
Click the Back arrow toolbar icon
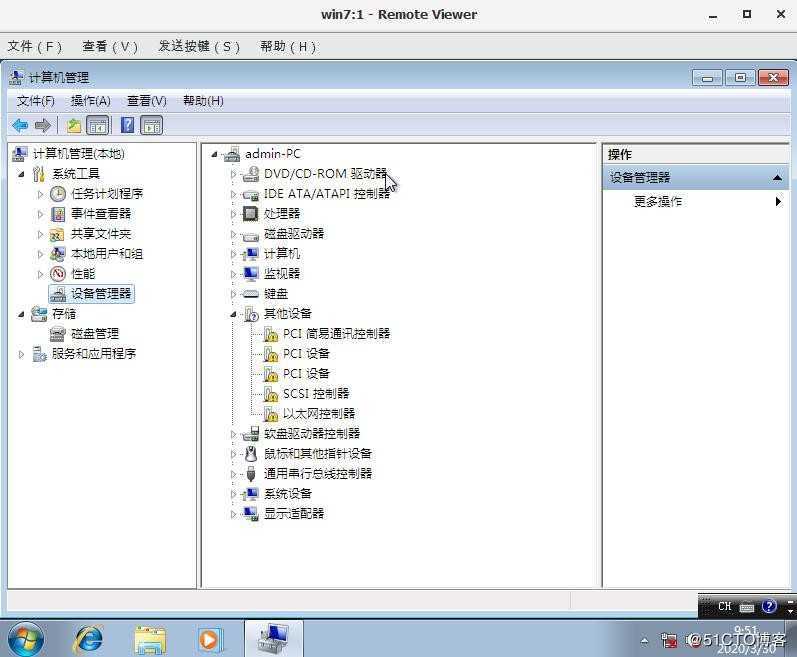(x=20, y=126)
